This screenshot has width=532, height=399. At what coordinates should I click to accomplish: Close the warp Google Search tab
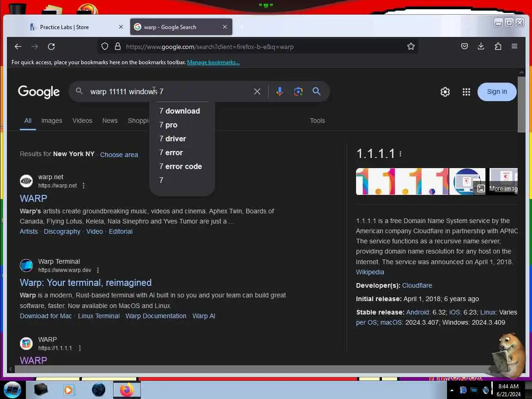click(x=224, y=27)
